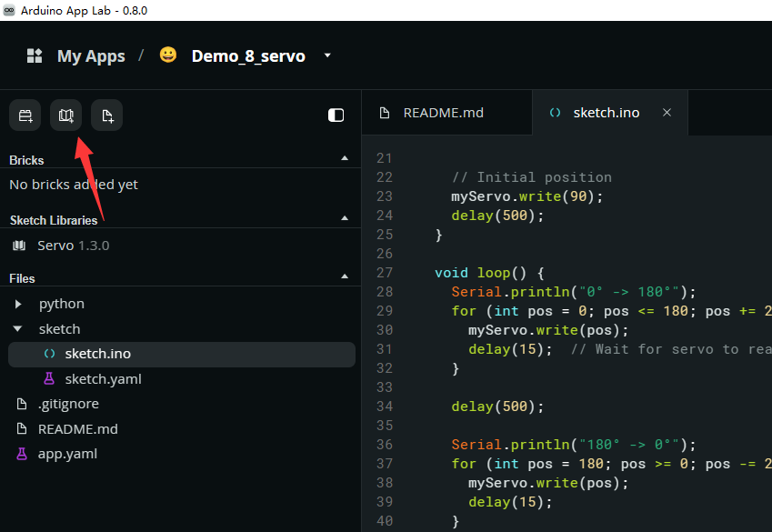This screenshot has height=532, width=772.
Task: Click the .gitignore document icon
Action: coord(22,404)
